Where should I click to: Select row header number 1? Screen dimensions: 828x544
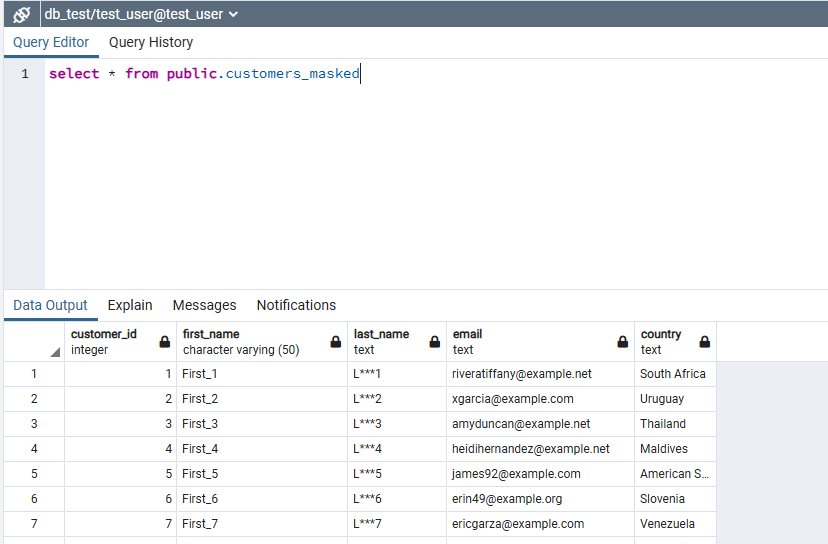point(34,374)
